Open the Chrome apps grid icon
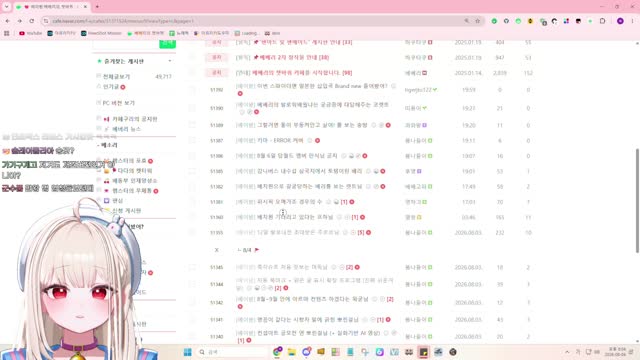This screenshot has width=640, height=360. pyautogui.click(x=7, y=33)
